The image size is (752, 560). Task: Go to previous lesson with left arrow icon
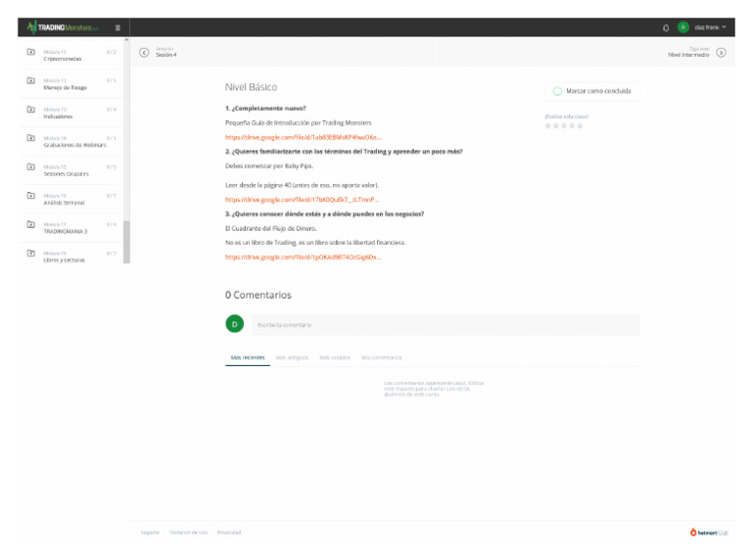[x=144, y=53]
